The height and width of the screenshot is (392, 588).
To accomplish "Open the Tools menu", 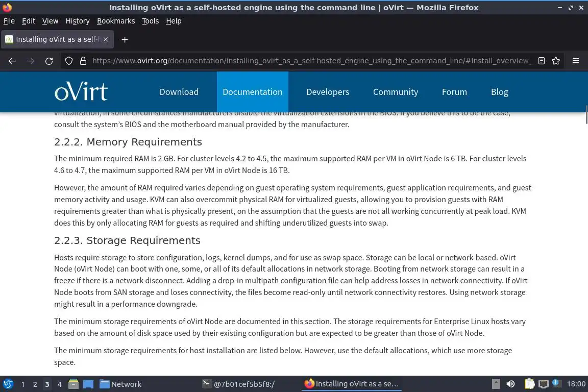I will (151, 21).
